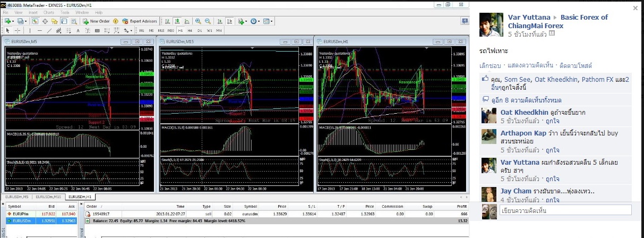Viewport: 644px width, 238px height.
Task: Switch to M30 timeframe
Action: coord(171,30)
